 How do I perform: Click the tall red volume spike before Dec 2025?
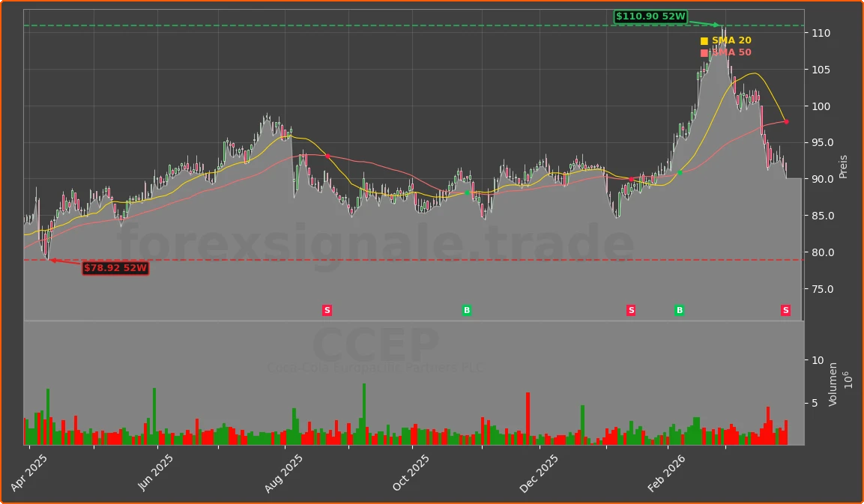[x=528, y=419]
